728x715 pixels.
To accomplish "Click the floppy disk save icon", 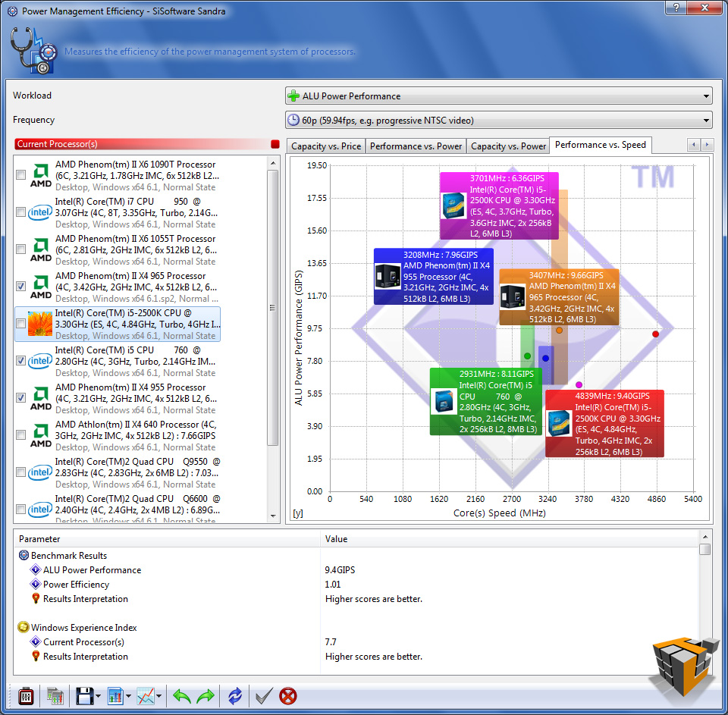I will pyautogui.click(x=84, y=696).
